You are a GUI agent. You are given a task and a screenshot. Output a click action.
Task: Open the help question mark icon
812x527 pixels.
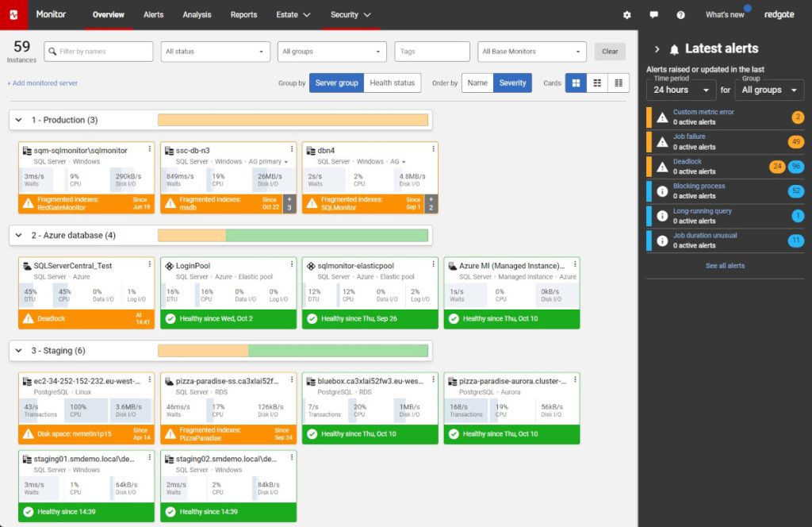tap(680, 14)
